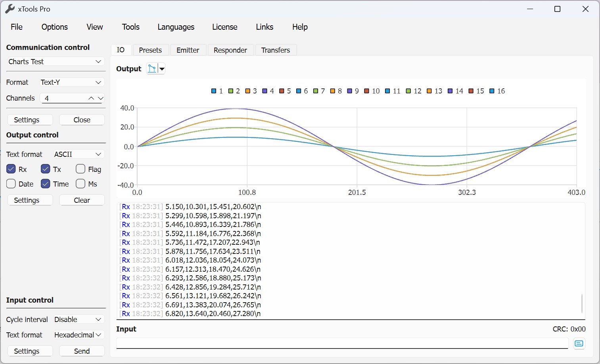
Task: Enable the Flag checkbox
Action: tap(81, 169)
